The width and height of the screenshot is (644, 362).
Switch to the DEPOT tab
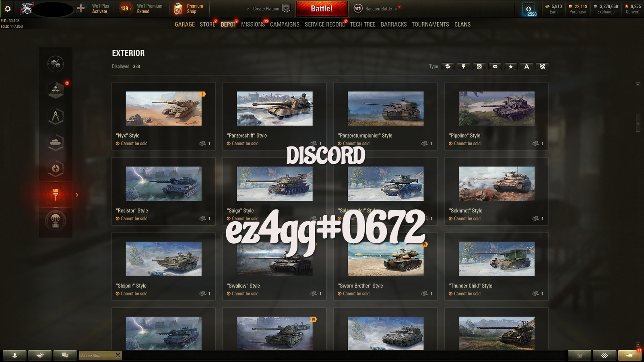click(x=228, y=25)
